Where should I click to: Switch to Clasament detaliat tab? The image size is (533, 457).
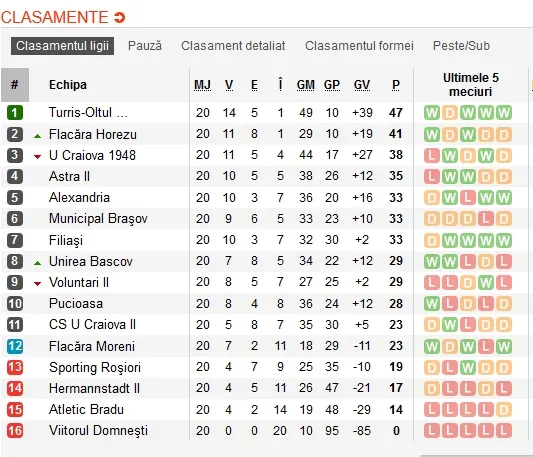click(233, 46)
